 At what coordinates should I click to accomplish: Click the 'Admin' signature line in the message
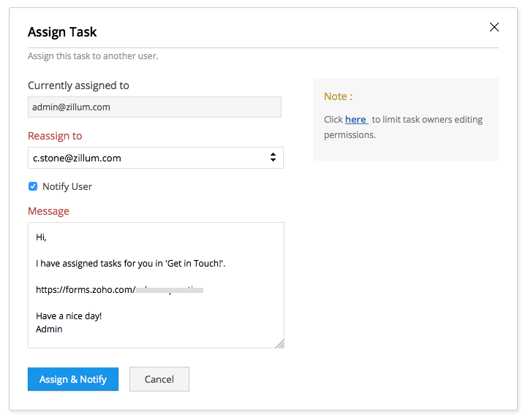click(x=49, y=329)
